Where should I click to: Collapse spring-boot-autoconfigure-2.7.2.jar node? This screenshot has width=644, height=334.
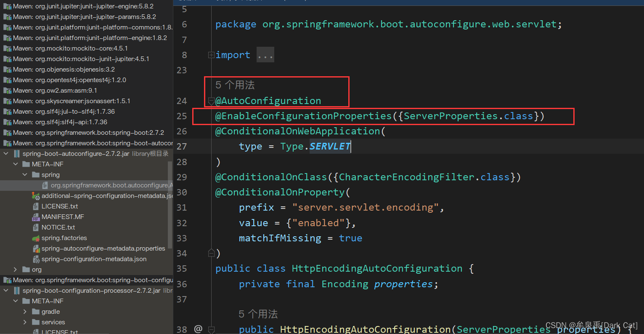[6, 154]
